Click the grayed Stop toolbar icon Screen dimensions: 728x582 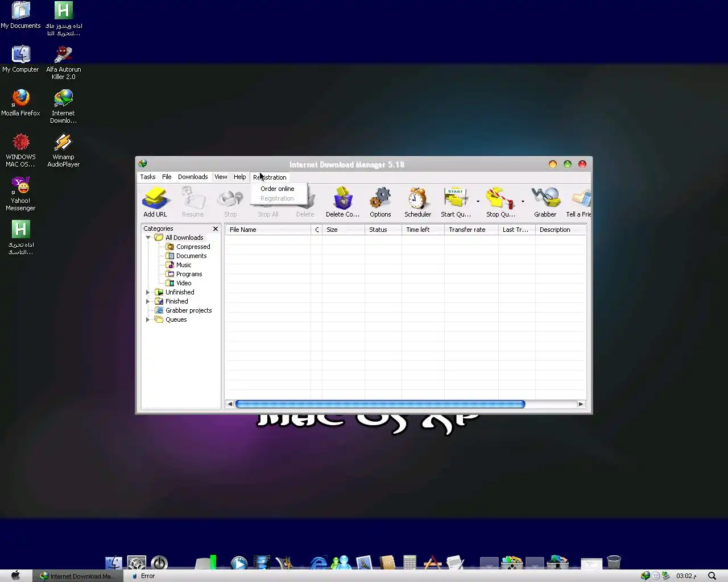click(230, 202)
